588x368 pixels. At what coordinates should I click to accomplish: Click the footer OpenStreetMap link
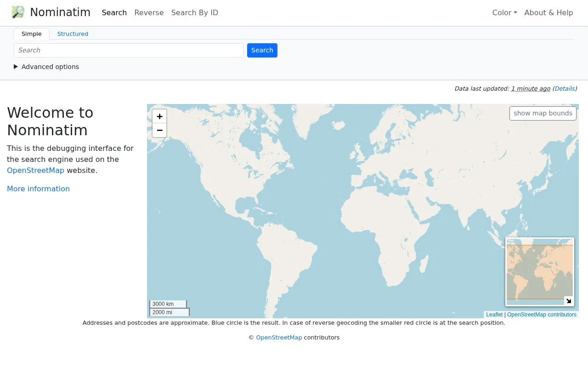(279, 338)
